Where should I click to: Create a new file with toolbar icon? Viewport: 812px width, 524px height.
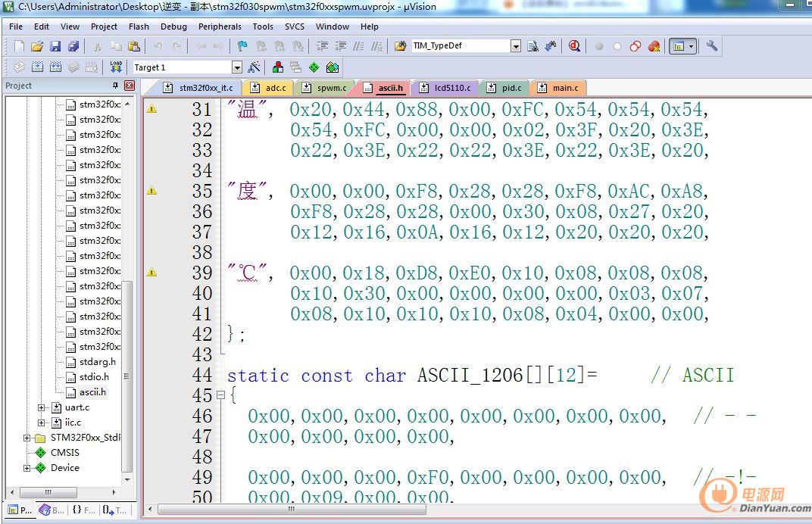click(19, 46)
